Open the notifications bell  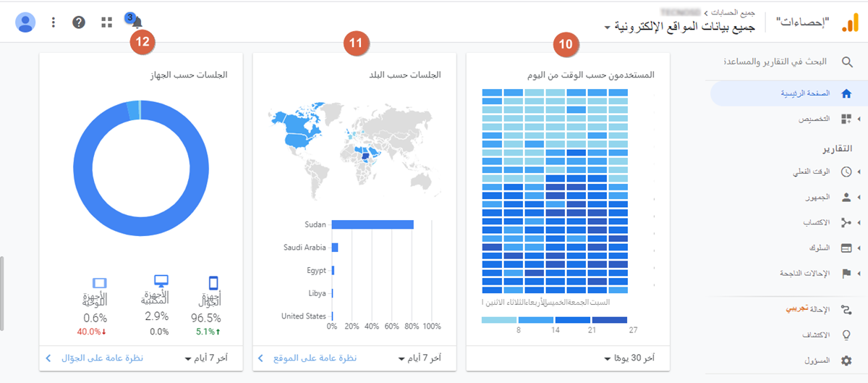tap(137, 23)
